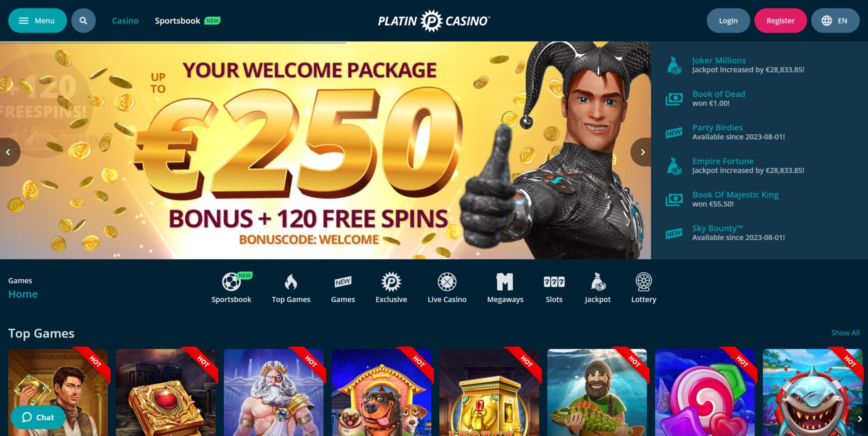The width and height of the screenshot is (868, 436).
Task: Advance banner with the right arrow
Action: pos(641,152)
